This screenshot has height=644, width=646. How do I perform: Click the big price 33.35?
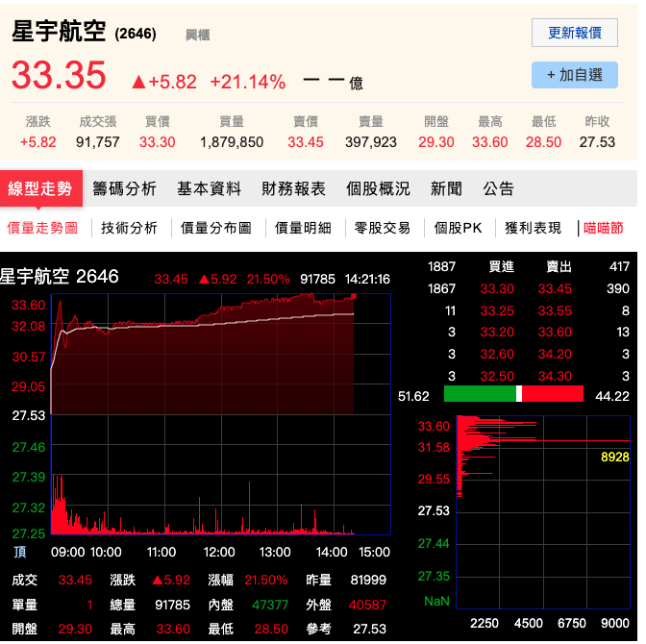click(59, 75)
